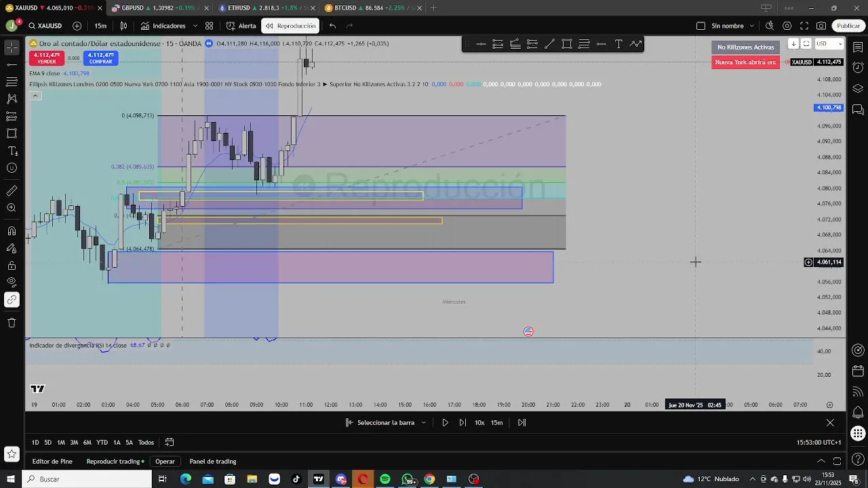The width and height of the screenshot is (868, 488).
Task: Add symbol with compare plus icon
Action: click(x=77, y=26)
